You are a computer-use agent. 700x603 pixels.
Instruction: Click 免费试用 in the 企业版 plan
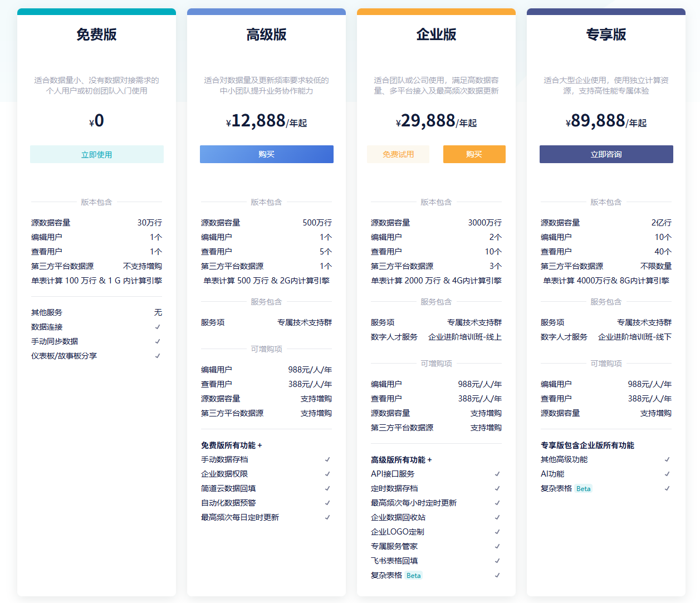pyautogui.click(x=398, y=154)
